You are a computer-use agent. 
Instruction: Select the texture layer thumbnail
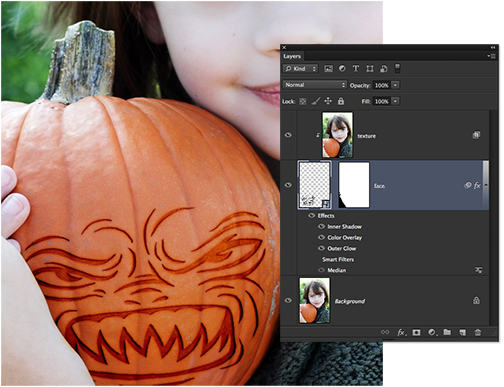coord(337,135)
